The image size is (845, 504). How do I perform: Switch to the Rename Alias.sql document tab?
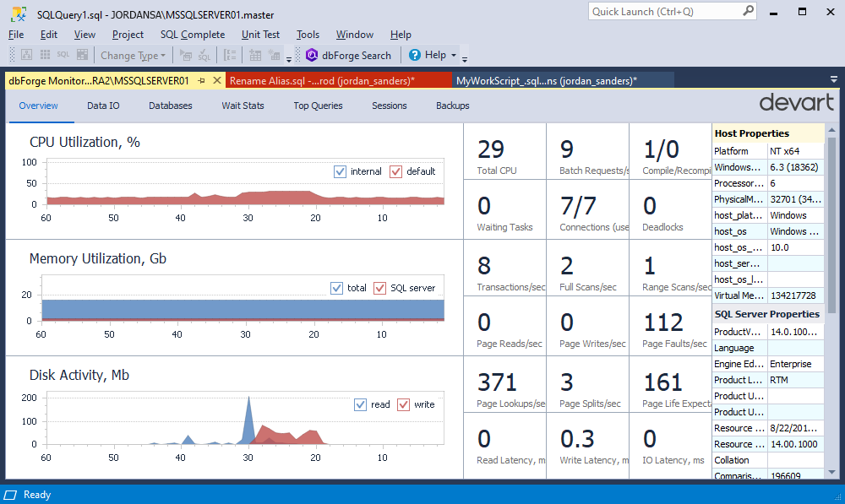click(321, 81)
